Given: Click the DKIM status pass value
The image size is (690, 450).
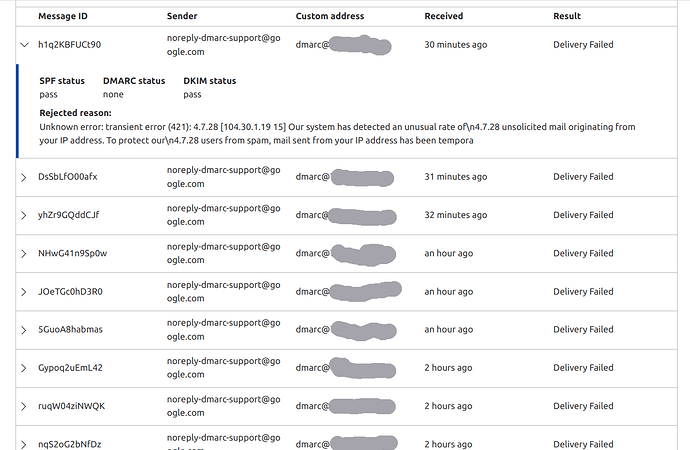Looking at the screenshot, I should [x=192, y=95].
